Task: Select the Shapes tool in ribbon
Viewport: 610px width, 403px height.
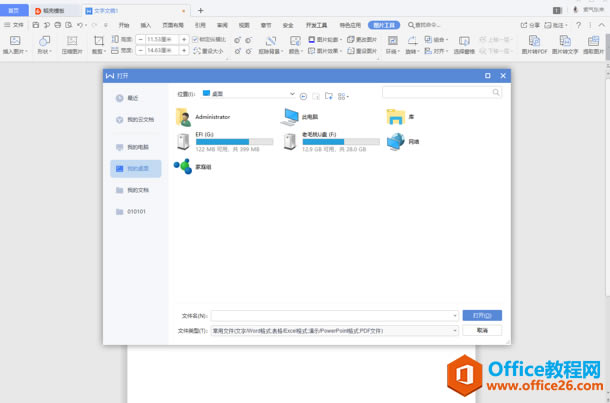Action: [x=44, y=41]
